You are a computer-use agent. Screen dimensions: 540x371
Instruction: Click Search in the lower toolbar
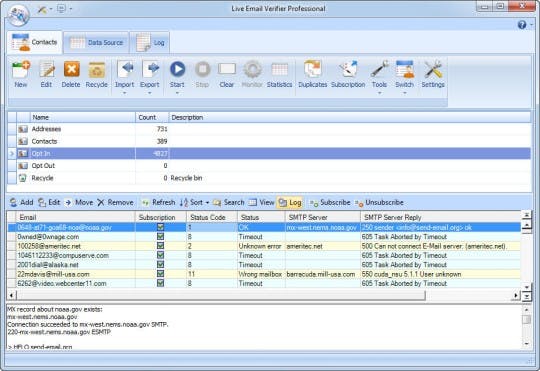click(229, 203)
